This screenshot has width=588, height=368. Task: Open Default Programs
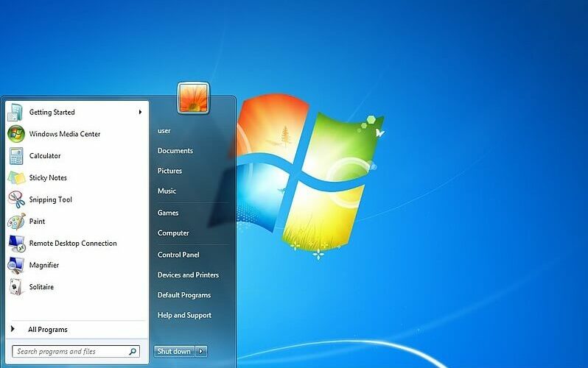[x=183, y=295]
